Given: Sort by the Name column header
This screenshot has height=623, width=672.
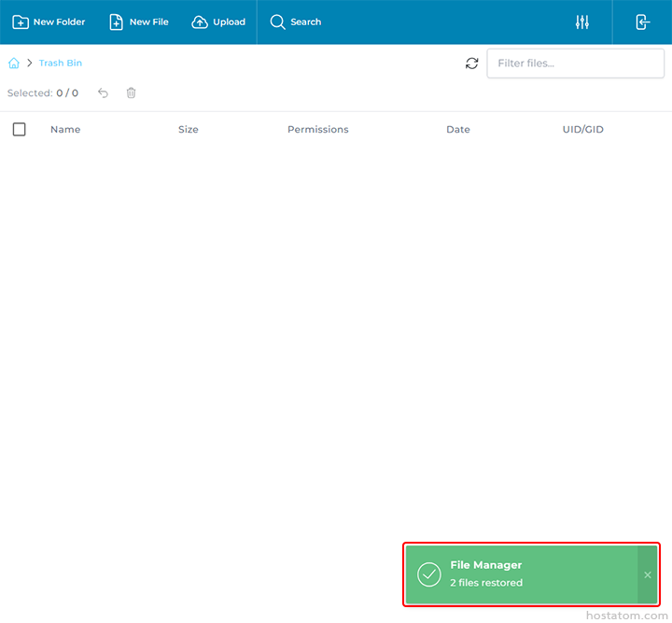Looking at the screenshot, I should (65, 130).
